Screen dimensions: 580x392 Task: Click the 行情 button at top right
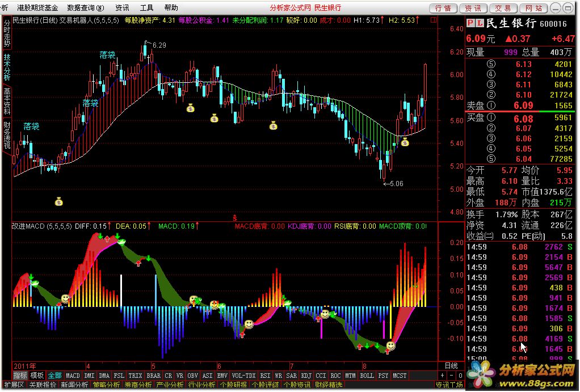[x=443, y=8]
